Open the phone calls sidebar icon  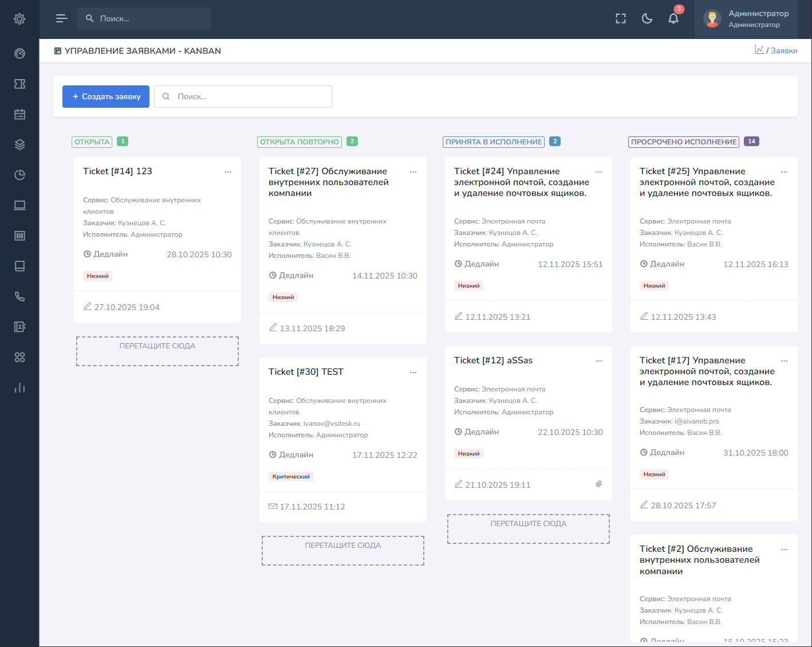(x=19, y=296)
